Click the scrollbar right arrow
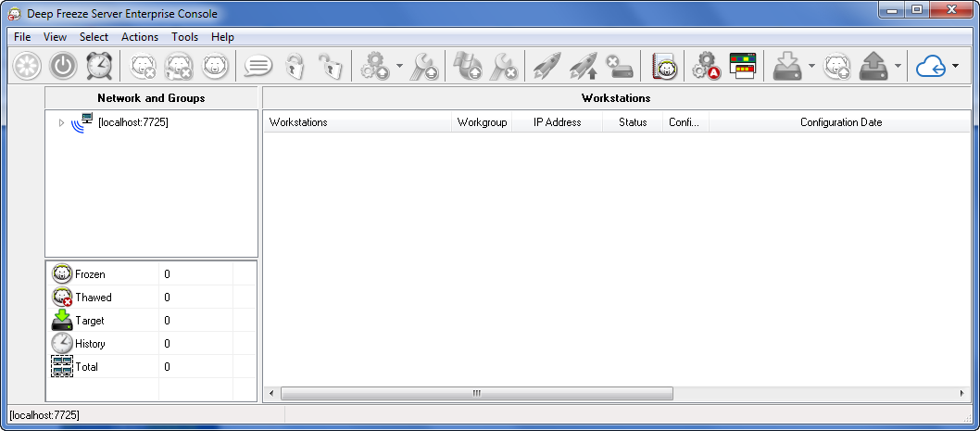This screenshot has height=431, width=980. (x=961, y=393)
